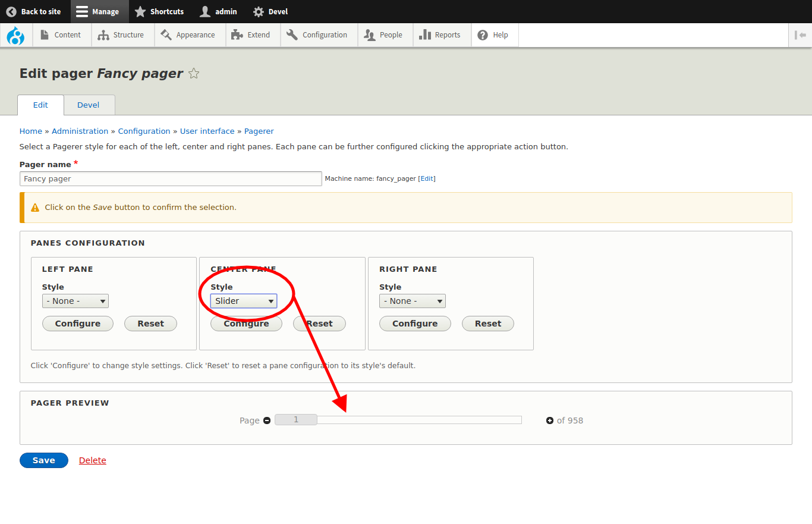Open the admin user menu
The height and width of the screenshot is (524, 812).
pos(218,11)
